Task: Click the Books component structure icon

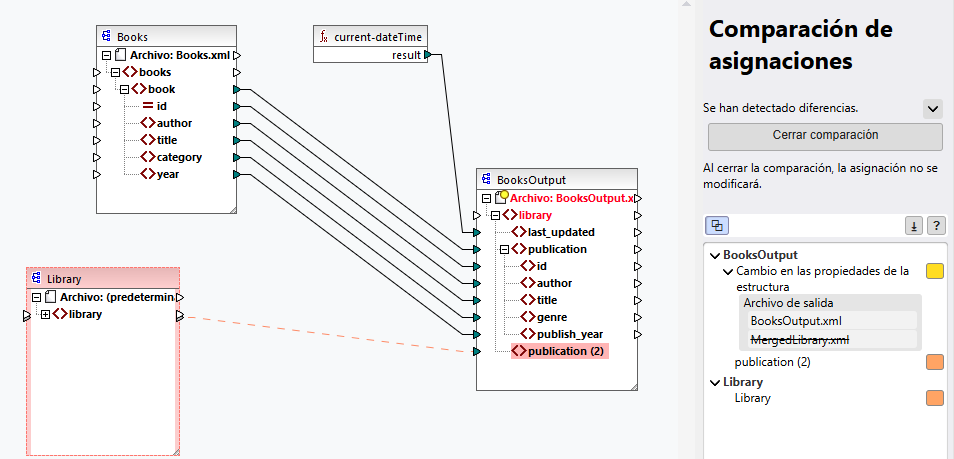Action: (x=106, y=37)
